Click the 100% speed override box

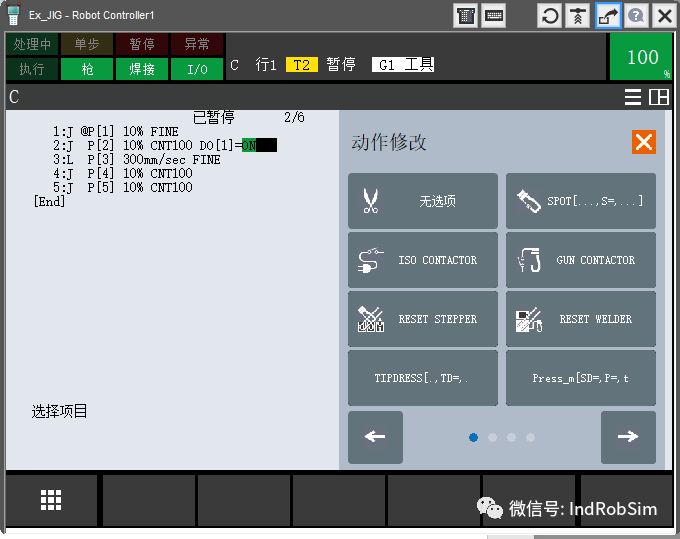pos(641,57)
